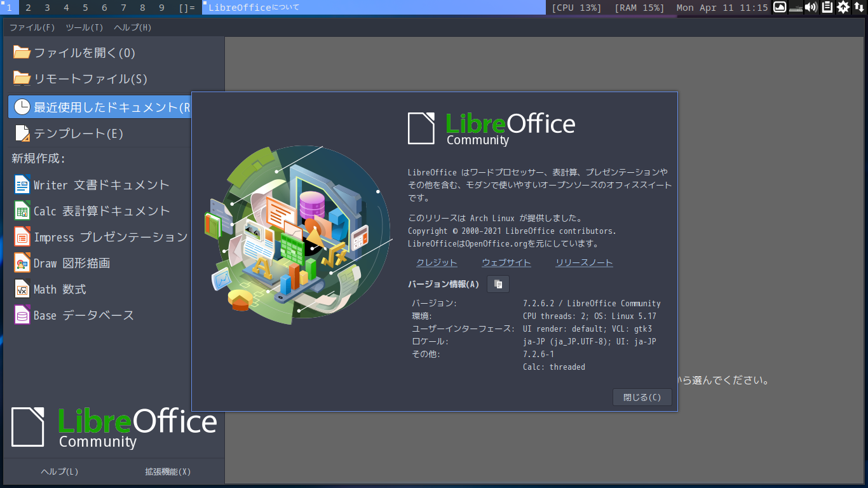Click the system update gear tray icon

tap(843, 8)
